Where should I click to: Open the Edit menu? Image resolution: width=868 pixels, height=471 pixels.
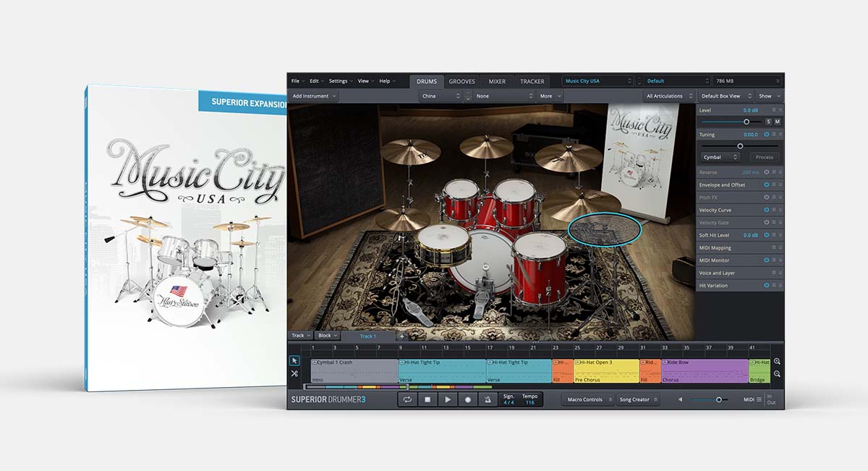coord(316,81)
